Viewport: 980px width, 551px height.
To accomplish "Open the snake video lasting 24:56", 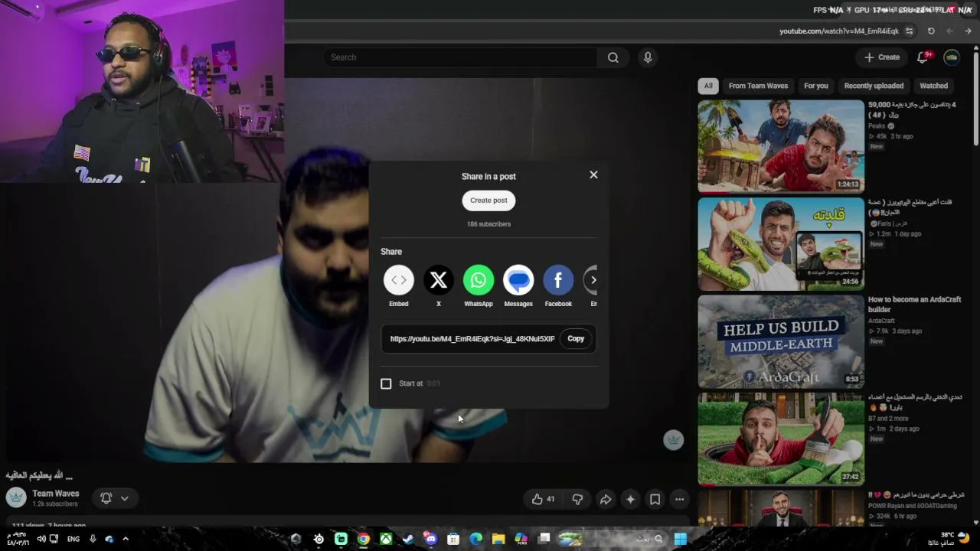I will [781, 244].
